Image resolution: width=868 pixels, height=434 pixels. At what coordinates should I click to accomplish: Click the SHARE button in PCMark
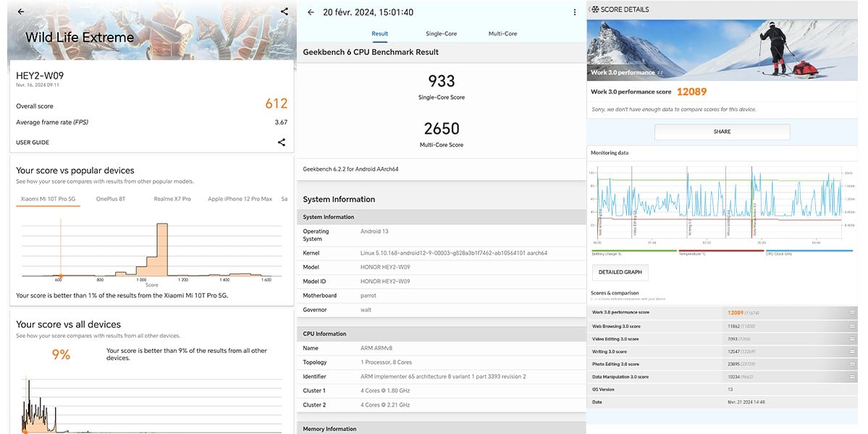[722, 132]
